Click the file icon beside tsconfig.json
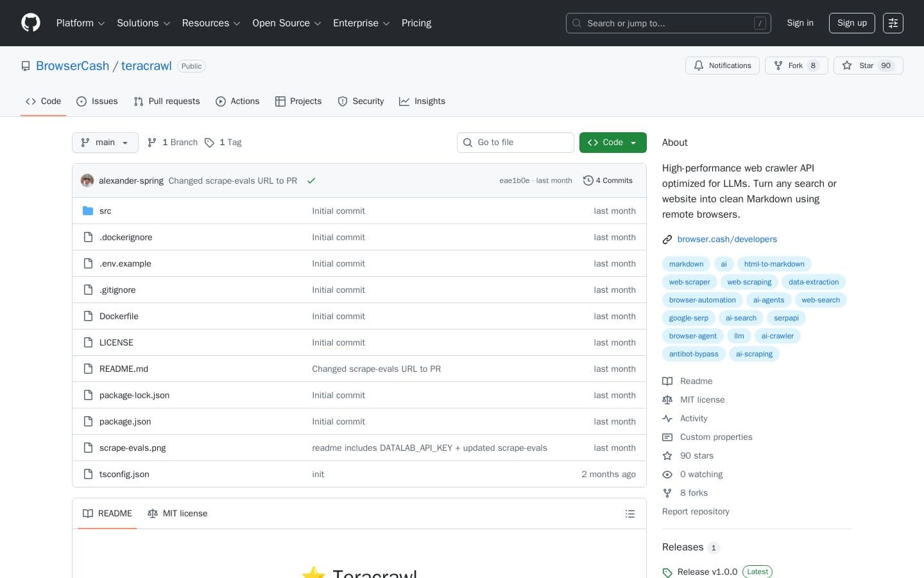924x578 pixels. tap(88, 474)
